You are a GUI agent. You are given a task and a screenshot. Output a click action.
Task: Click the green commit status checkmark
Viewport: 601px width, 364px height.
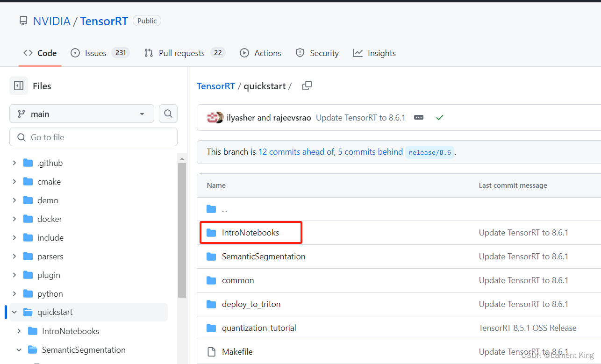[439, 118]
